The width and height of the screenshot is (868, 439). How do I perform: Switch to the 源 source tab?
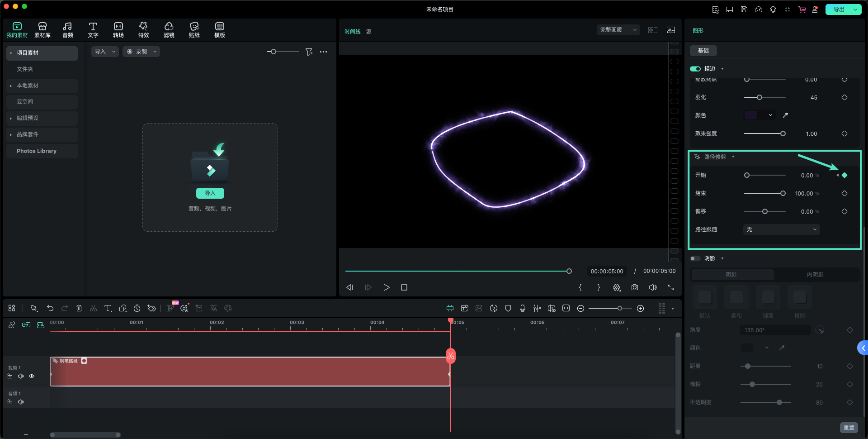[369, 32]
